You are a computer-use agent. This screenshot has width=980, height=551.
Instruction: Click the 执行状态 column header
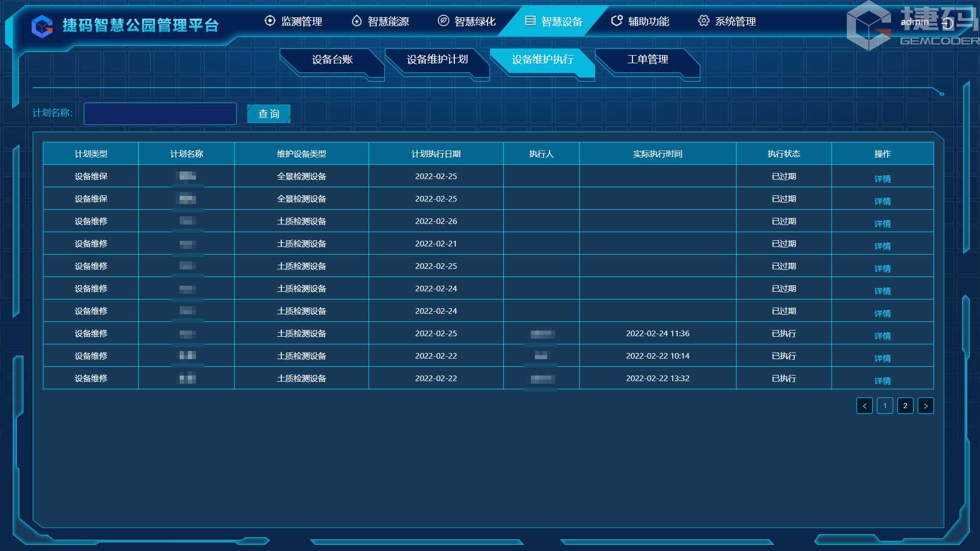[x=783, y=154]
